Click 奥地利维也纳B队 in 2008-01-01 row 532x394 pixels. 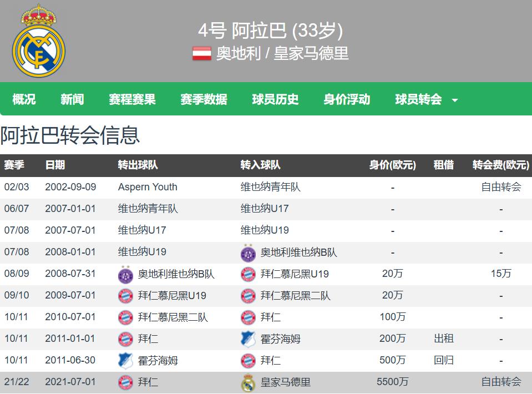[x=298, y=252]
